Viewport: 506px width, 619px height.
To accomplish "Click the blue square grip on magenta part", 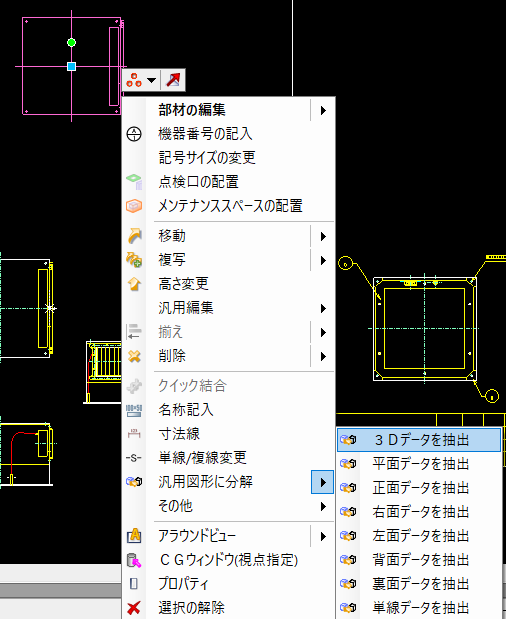I will 71,66.
